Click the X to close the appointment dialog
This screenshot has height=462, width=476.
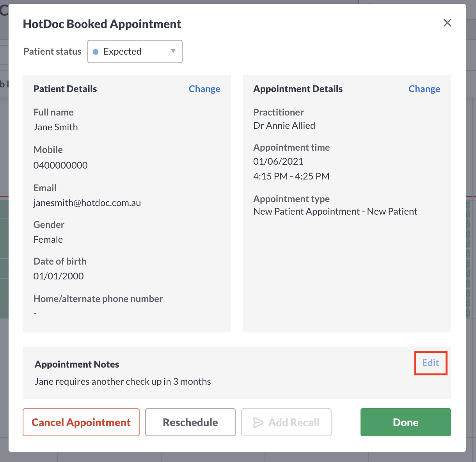(447, 23)
